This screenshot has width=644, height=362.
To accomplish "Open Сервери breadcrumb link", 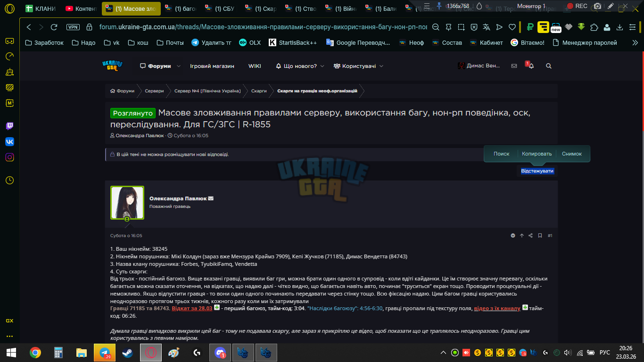I will click(154, 90).
